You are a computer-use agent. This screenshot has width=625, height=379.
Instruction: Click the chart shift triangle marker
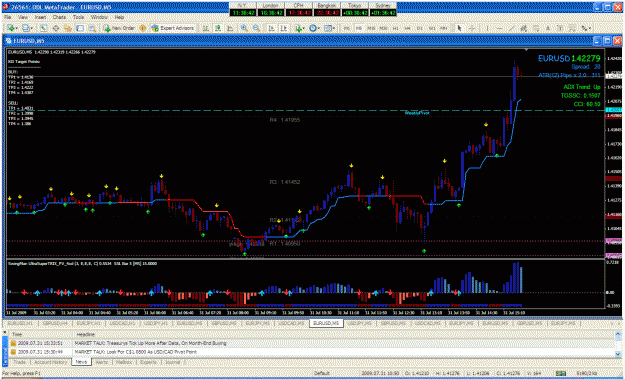[527, 49]
